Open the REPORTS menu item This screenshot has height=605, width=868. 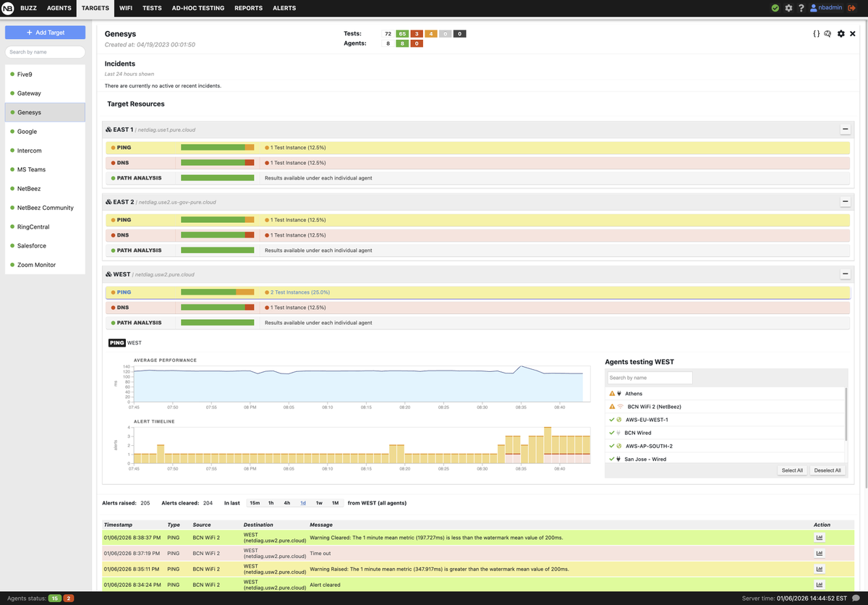248,8
